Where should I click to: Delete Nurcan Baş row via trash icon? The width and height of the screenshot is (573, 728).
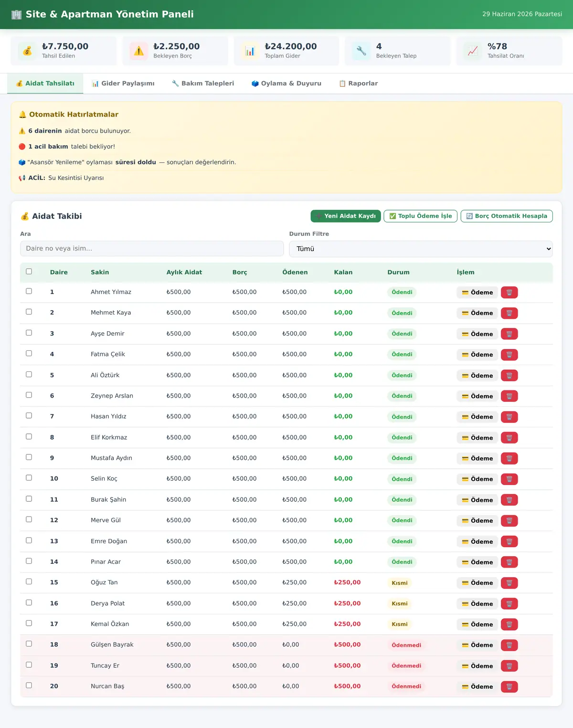(509, 686)
